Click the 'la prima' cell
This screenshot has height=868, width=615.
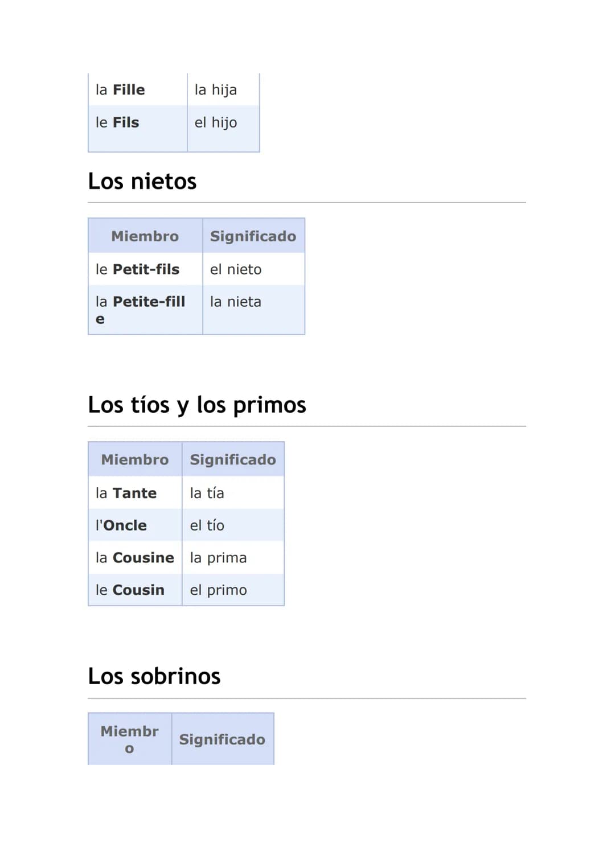pos(233,558)
